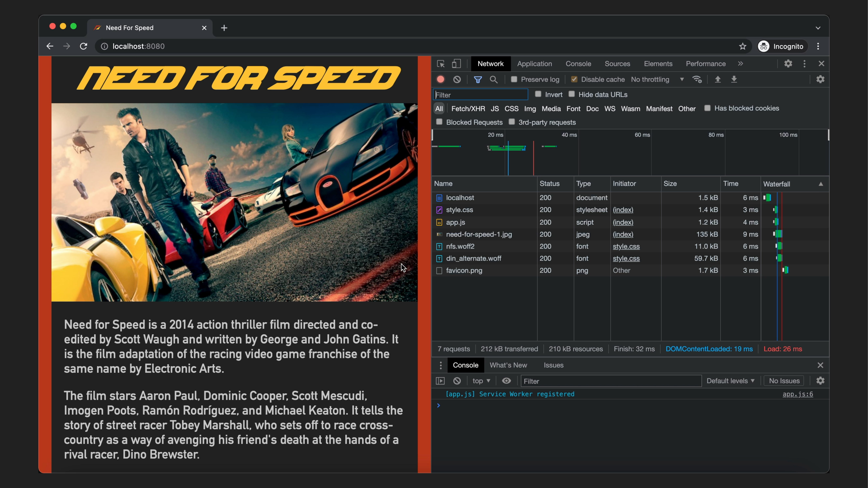Open Chrome three-dot menu
Screen dimensions: 868x488
(818, 46)
